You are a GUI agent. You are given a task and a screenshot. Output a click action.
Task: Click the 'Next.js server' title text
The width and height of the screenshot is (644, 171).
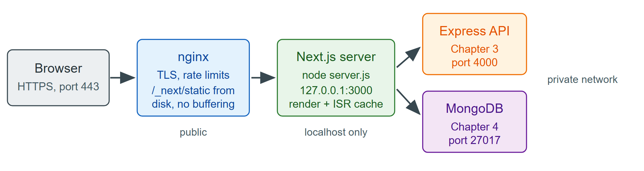pyautogui.click(x=336, y=57)
